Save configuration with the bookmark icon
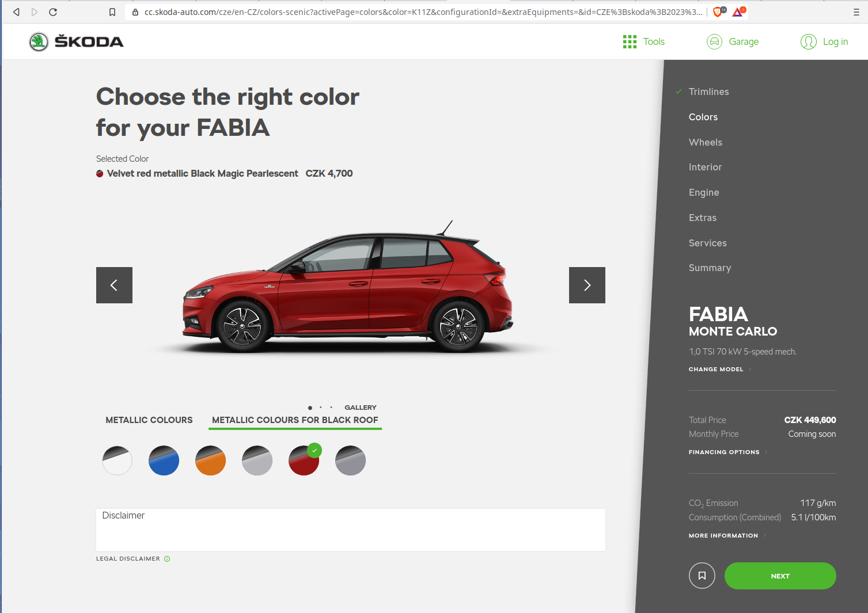 pyautogui.click(x=702, y=576)
